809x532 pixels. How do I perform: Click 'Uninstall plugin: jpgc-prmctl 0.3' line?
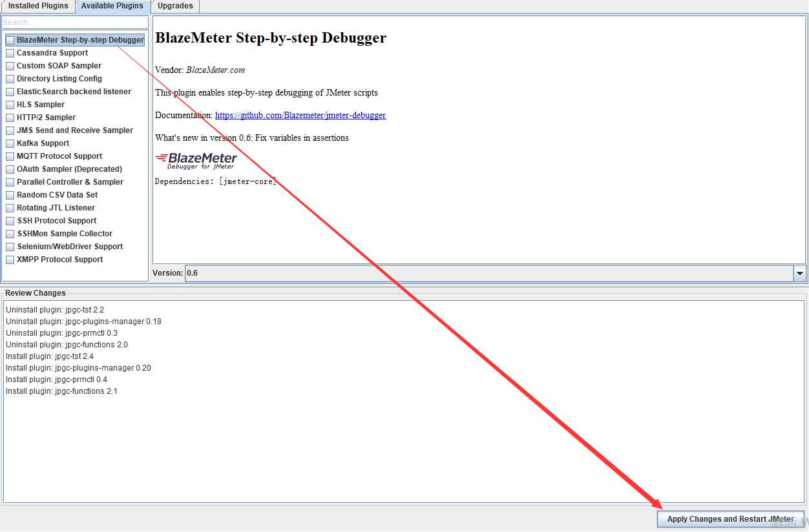pyautogui.click(x=61, y=333)
